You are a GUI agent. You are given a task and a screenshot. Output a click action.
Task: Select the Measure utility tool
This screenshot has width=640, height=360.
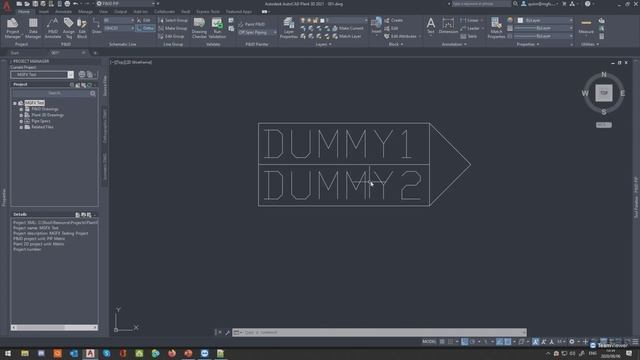[x=586, y=26]
